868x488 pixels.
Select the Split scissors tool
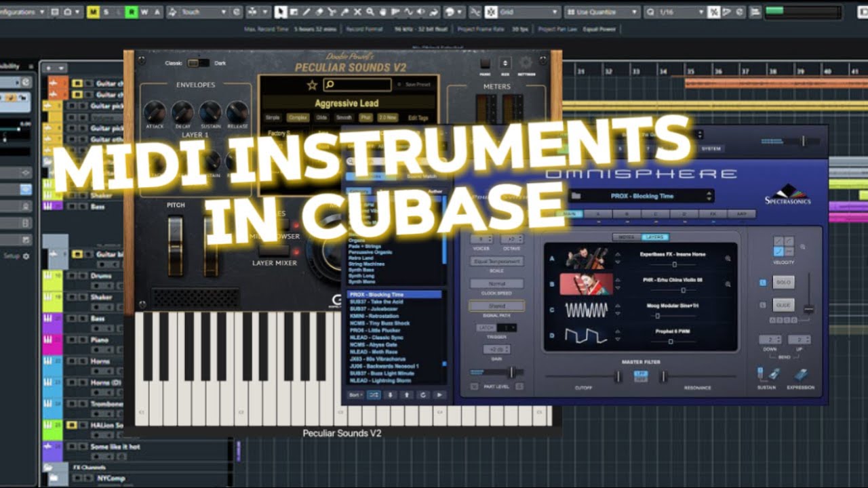332,12
